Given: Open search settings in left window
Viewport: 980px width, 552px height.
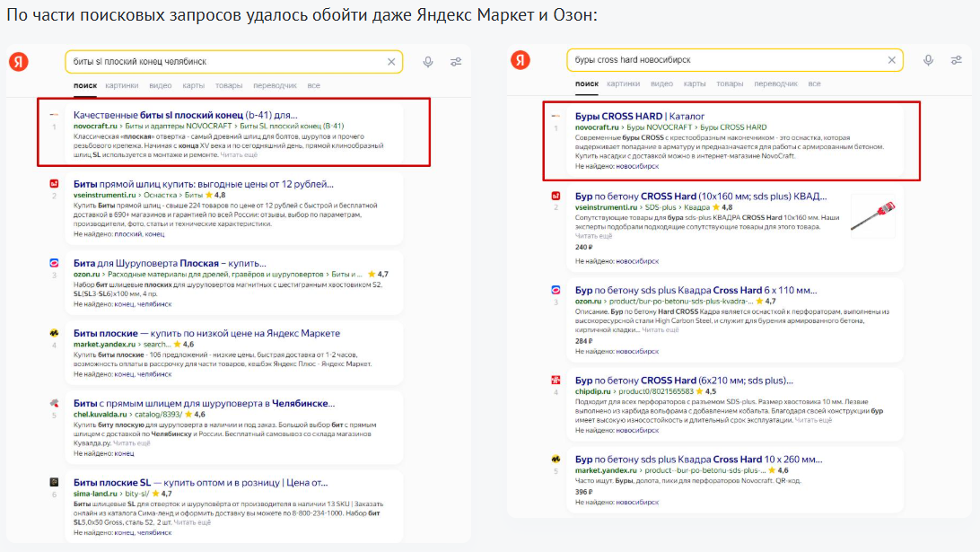Looking at the screenshot, I should 456,62.
